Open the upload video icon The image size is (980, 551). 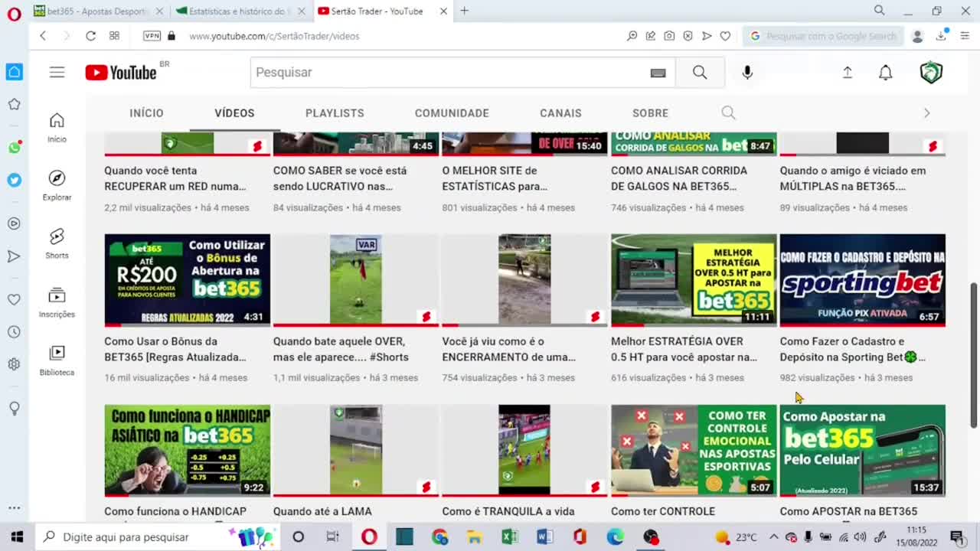pyautogui.click(x=848, y=72)
